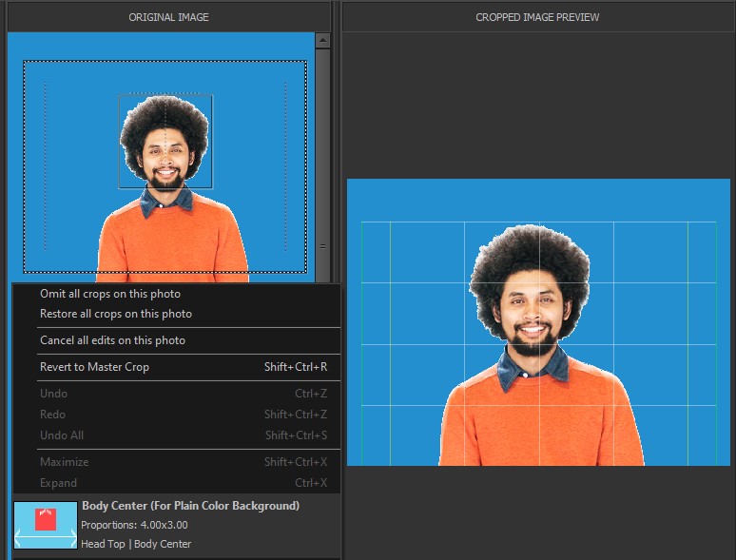Choose "Restore all crops on this photo"
Viewport: 736px width, 560px height.
pyautogui.click(x=116, y=314)
